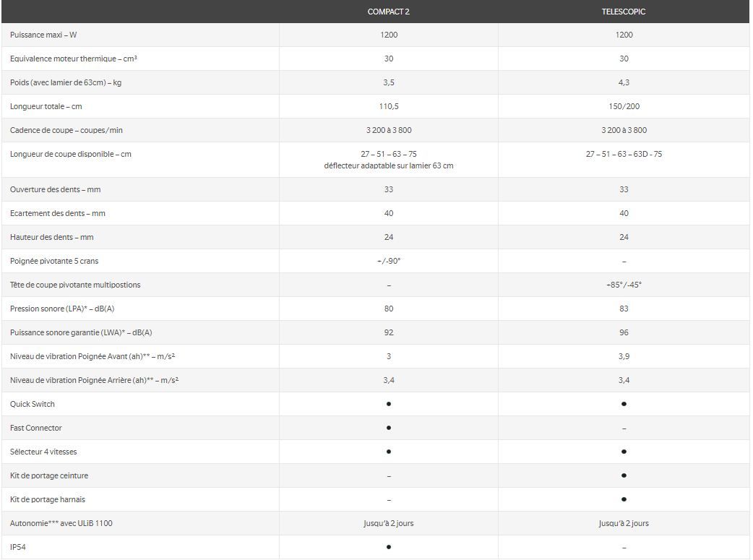Select the TELESCOPIC column header
The height and width of the screenshot is (560, 753).
pos(624,12)
